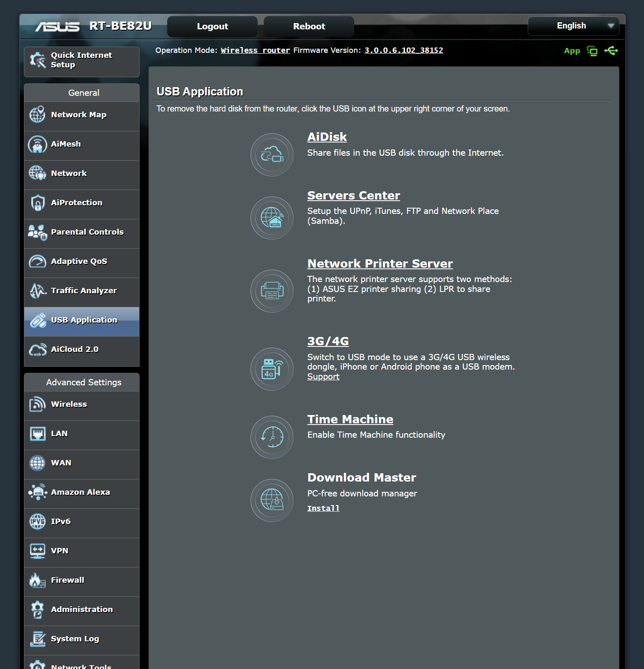
Task: Click the Servers Center heading link
Action: coord(354,195)
